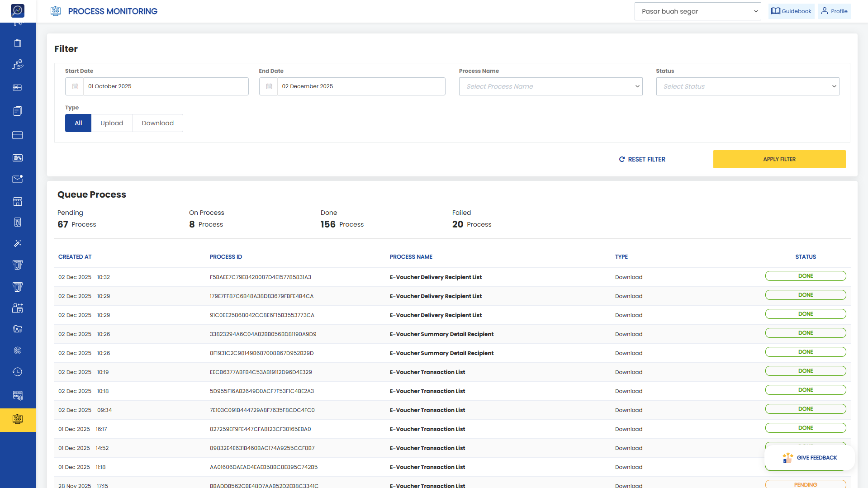Screen dimensions: 868x488
Task: Open the hand with coins sidebar icon
Action: click(x=18, y=64)
